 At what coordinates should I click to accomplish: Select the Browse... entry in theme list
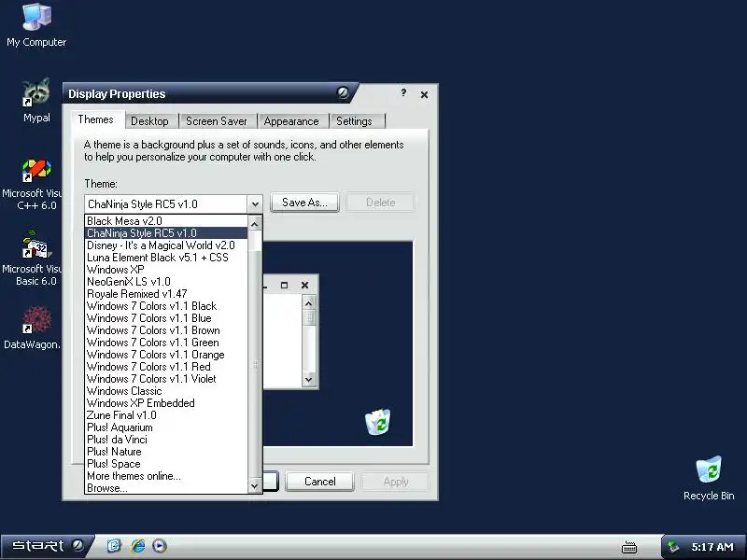pos(166,488)
